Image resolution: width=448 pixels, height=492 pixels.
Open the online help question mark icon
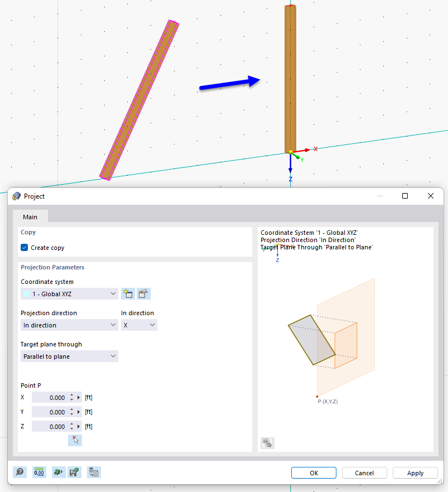[x=20, y=472]
